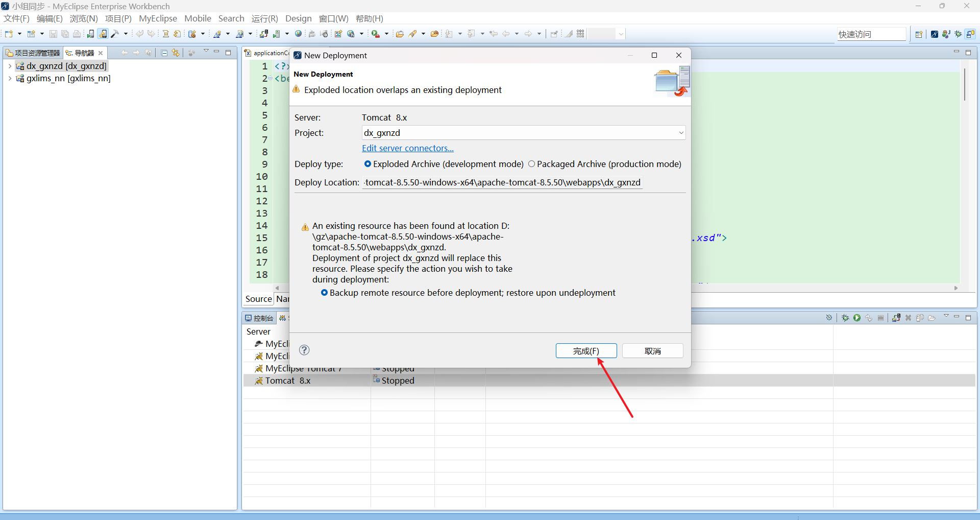The image size is (980, 520).
Task: Click the Edit server connectors link
Action: point(408,148)
